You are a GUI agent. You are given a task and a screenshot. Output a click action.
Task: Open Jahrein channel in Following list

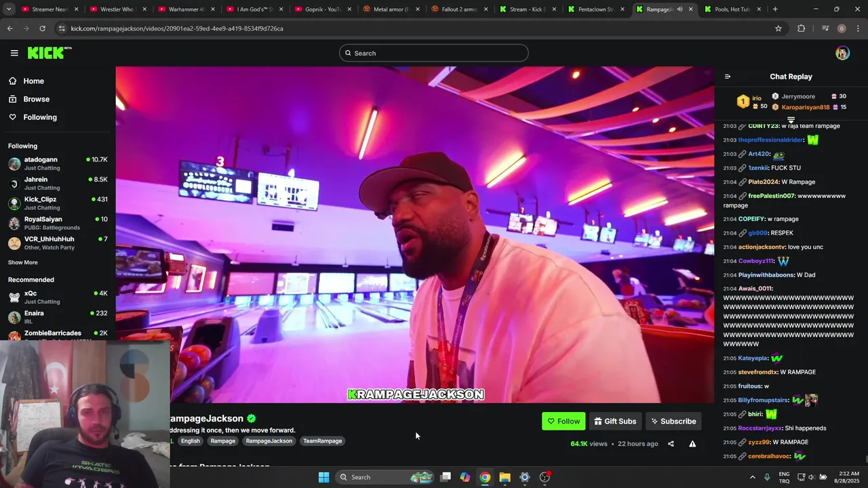tap(58, 183)
